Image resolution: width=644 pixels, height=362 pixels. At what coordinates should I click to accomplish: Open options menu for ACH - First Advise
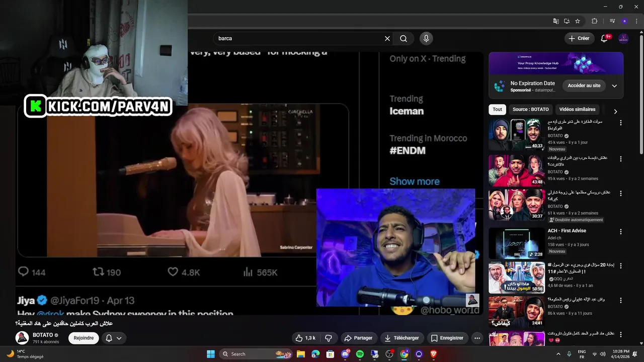(x=620, y=232)
